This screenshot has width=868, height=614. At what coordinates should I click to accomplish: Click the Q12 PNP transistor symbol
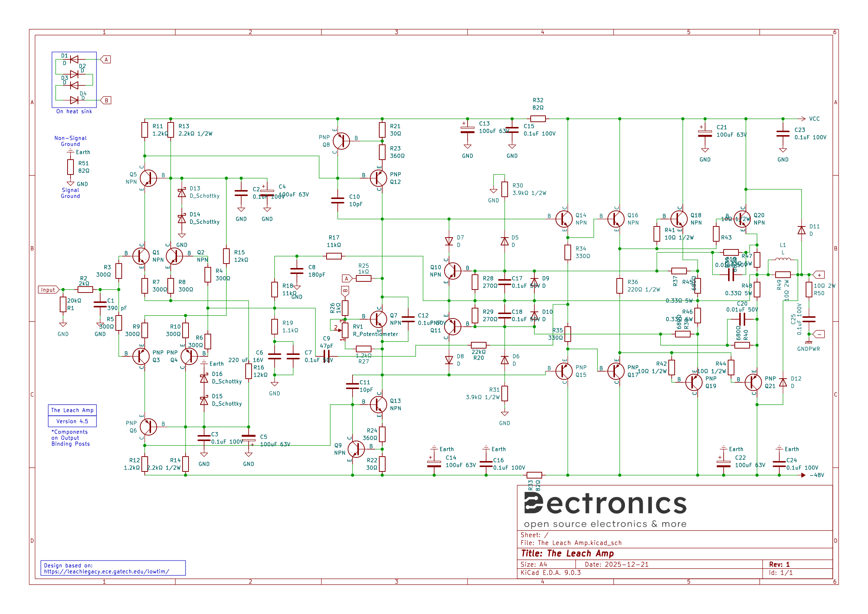[379, 178]
